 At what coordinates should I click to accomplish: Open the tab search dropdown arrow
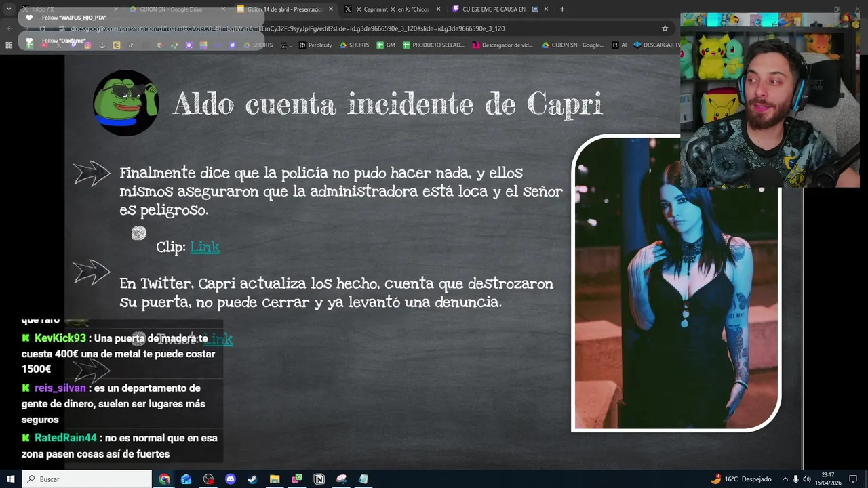[8, 9]
